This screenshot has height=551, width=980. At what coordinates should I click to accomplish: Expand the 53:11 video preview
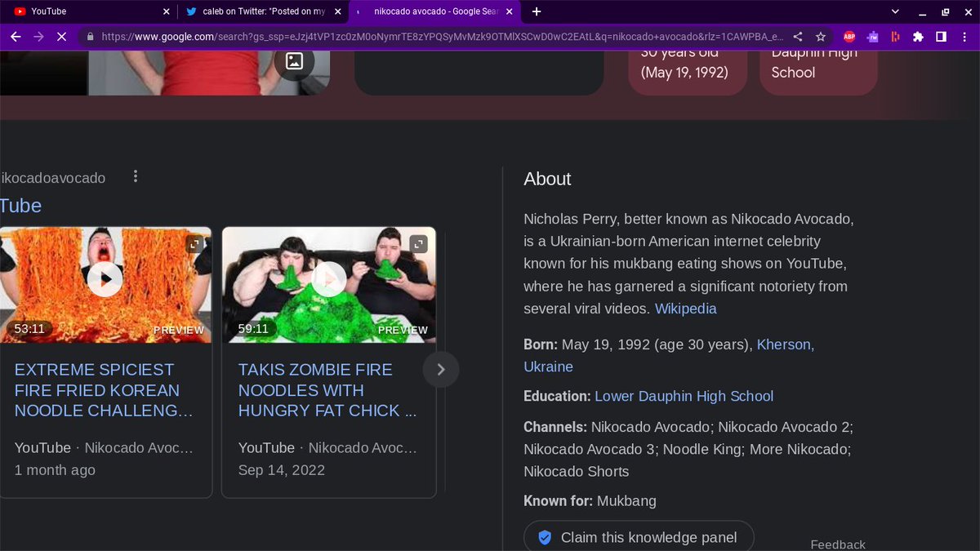click(x=194, y=243)
